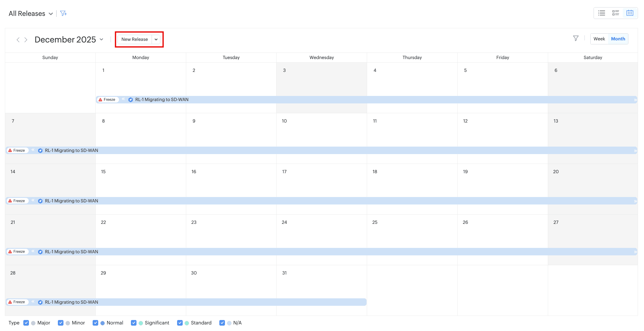
Task: Open the December 2025 month picker
Action: pyautogui.click(x=101, y=39)
